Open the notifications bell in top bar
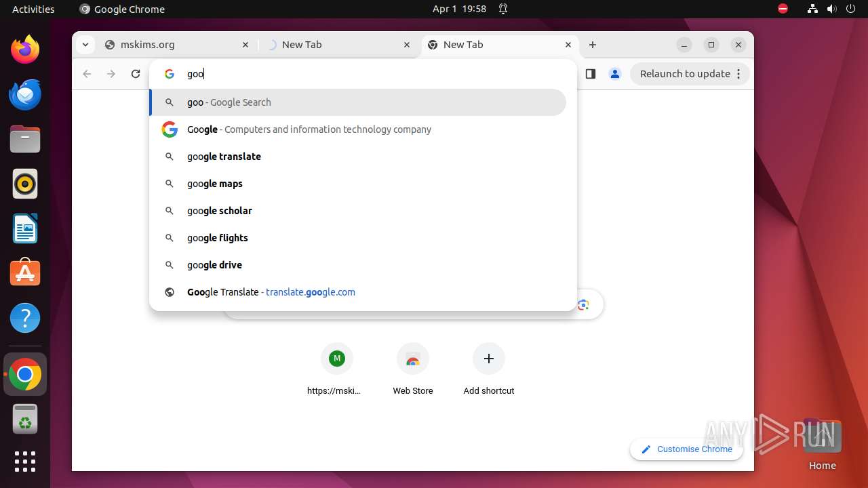 click(x=503, y=9)
